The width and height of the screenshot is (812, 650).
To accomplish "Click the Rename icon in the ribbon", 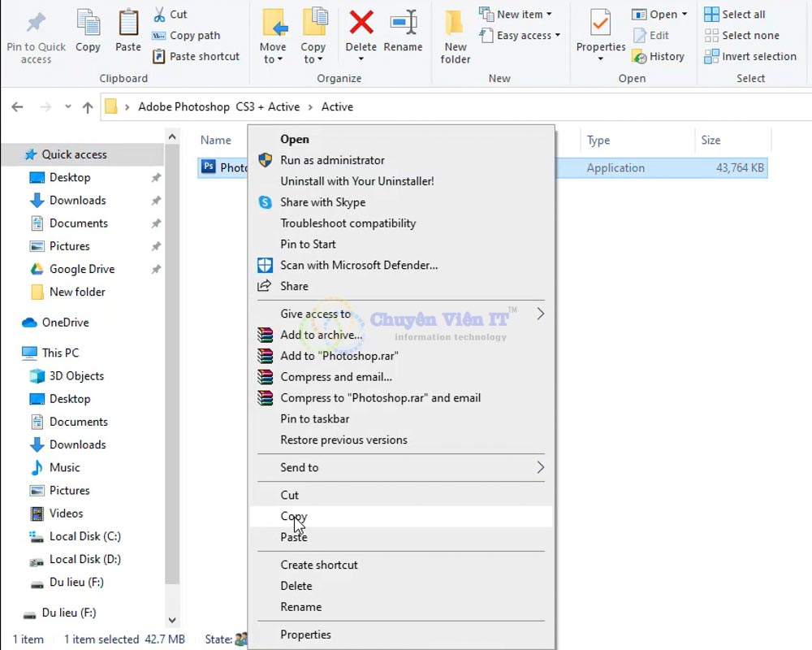I will point(404,31).
